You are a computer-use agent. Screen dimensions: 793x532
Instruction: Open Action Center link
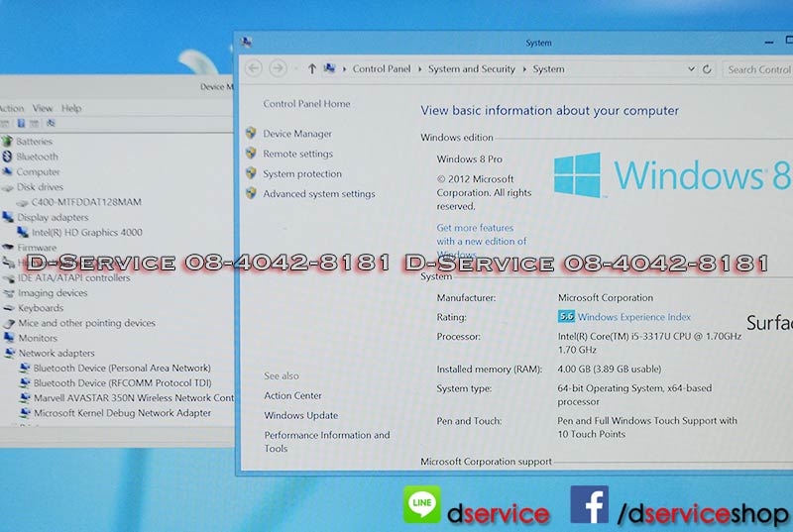click(x=292, y=395)
